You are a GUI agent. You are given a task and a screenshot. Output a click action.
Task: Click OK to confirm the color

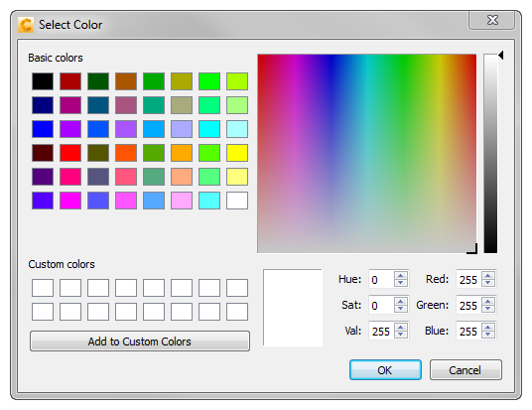point(385,370)
